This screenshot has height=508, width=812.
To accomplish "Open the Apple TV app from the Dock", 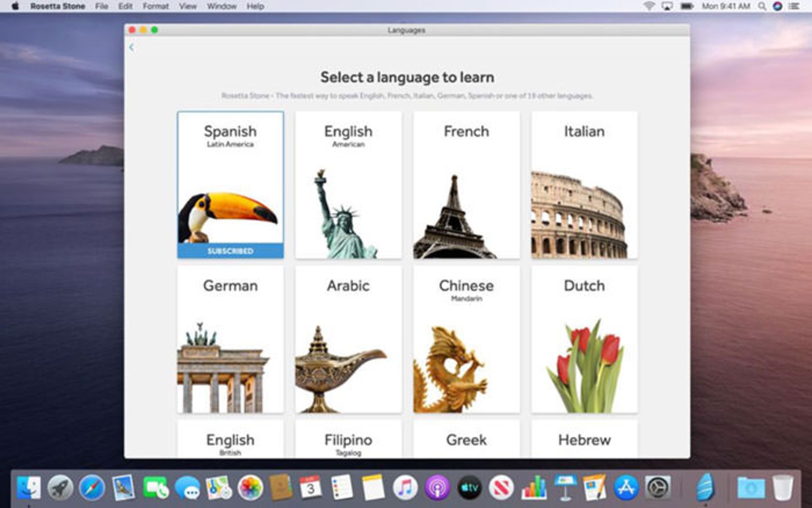I will (469, 488).
